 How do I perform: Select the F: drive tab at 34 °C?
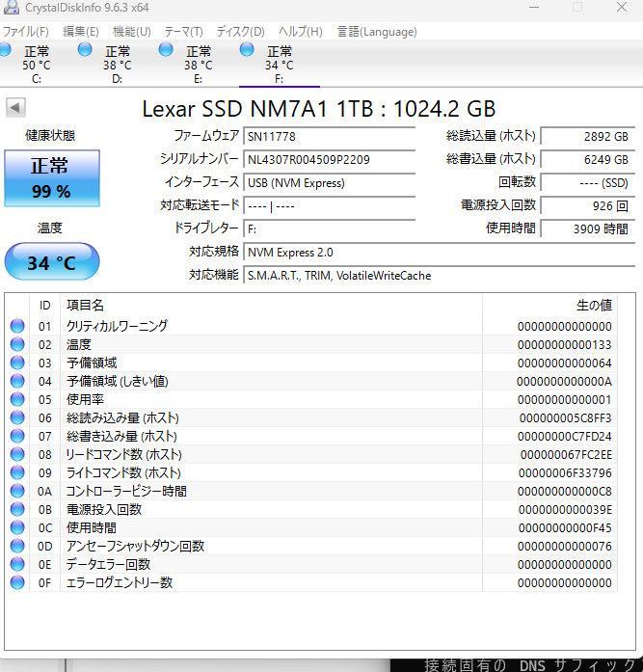pyautogui.click(x=279, y=65)
